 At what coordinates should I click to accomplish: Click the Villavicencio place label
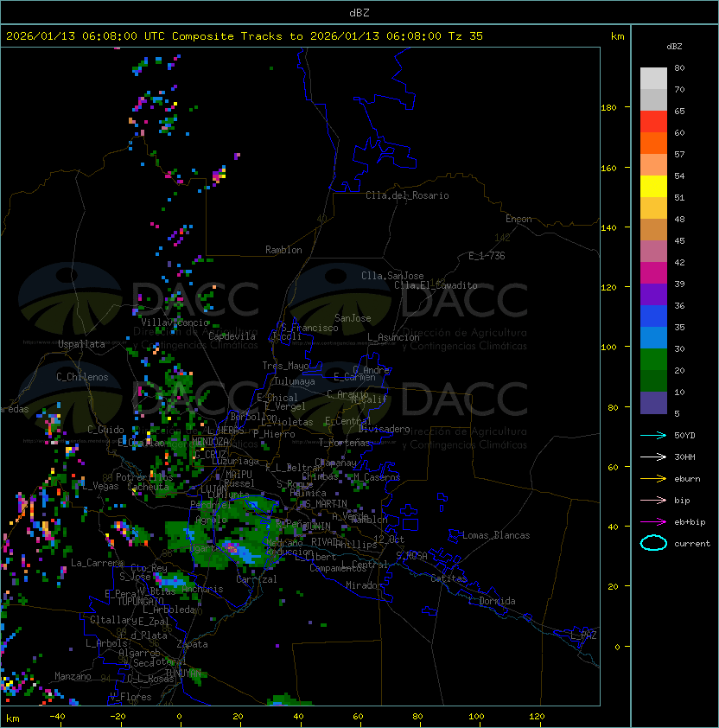click(x=175, y=322)
